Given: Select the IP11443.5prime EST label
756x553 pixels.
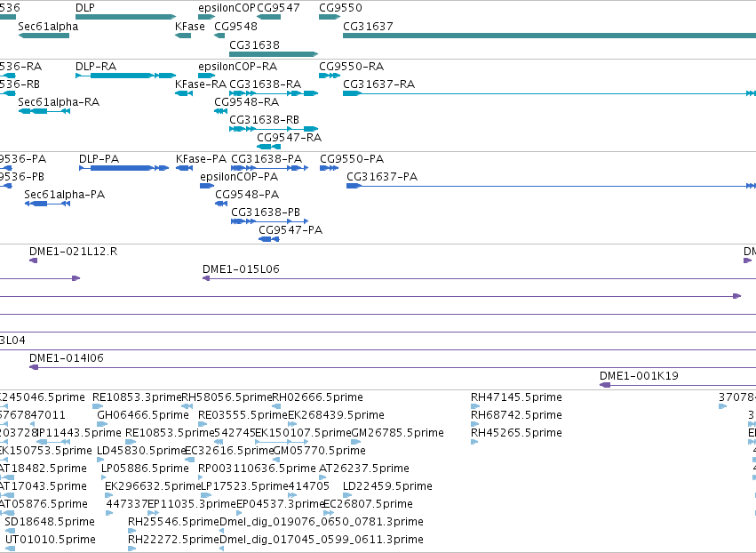Looking at the screenshot, I should pyautogui.click(x=80, y=433).
